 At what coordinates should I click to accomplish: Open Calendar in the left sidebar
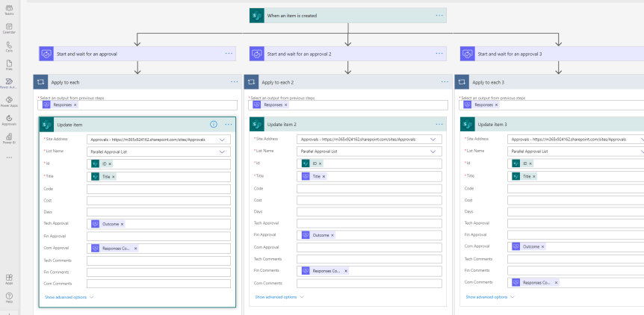point(9,28)
